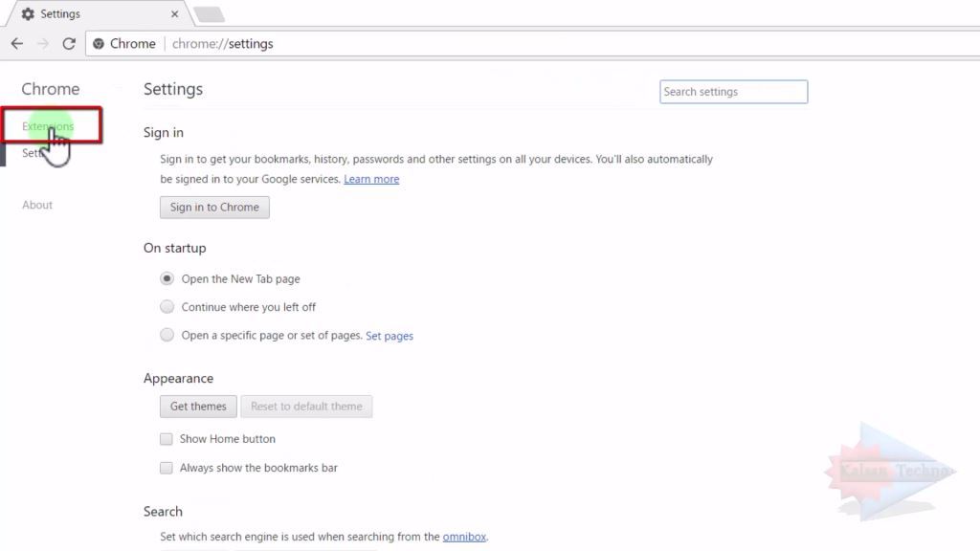Select Open a specific page option
The width and height of the screenshot is (980, 551).
pyautogui.click(x=167, y=335)
